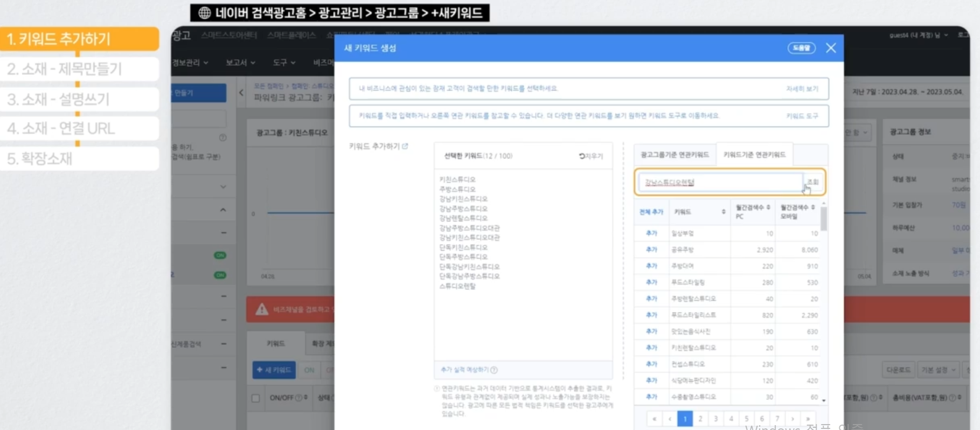Open the 도구 dropdown menu
Viewport: 980px width, 430px height.
[x=284, y=63]
